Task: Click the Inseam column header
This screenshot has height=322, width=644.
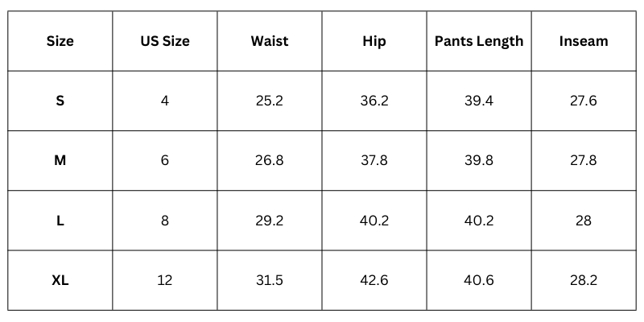Action: point(584,41)
